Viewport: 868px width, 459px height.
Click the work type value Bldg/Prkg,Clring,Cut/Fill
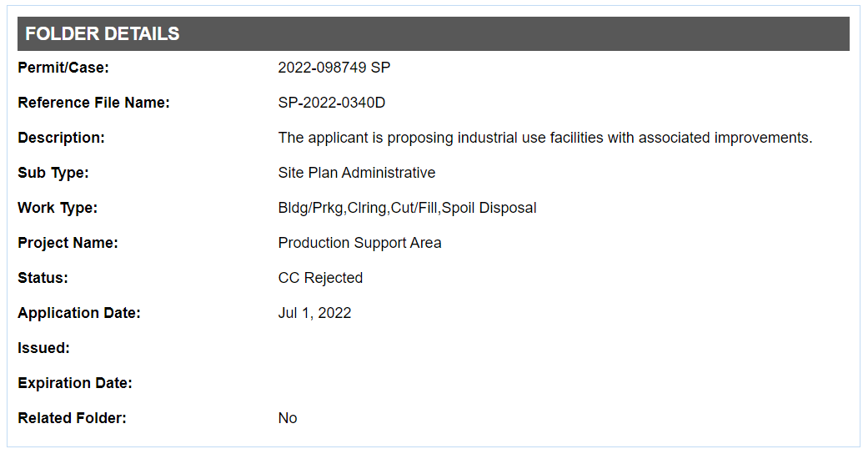point(407,208)
